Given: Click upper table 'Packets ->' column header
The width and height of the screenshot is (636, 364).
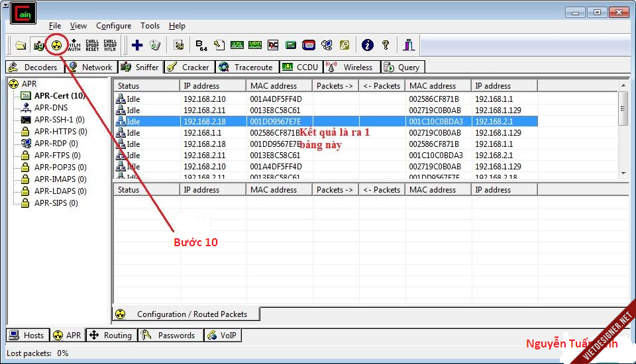Looking at the screenshot, I should pos(335,86).
